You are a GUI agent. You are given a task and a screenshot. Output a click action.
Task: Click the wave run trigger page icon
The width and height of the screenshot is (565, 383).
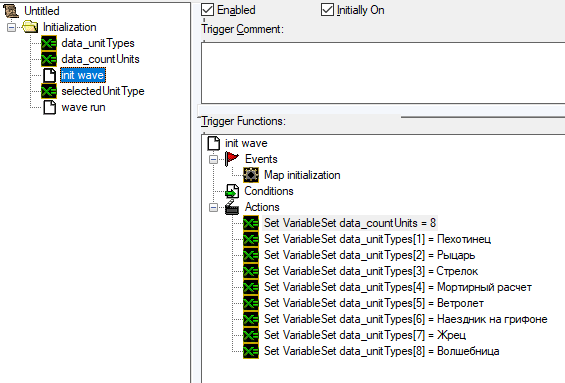[x=49, y=107]
